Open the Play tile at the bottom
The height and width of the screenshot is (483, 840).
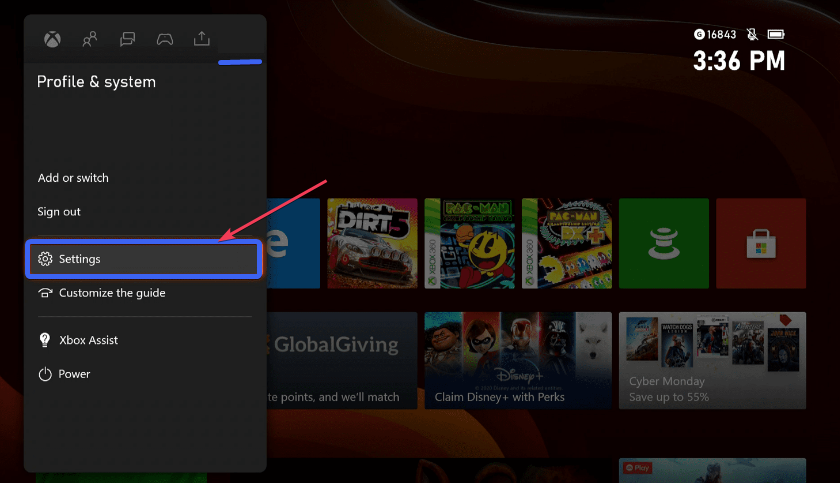click(712, 470)
